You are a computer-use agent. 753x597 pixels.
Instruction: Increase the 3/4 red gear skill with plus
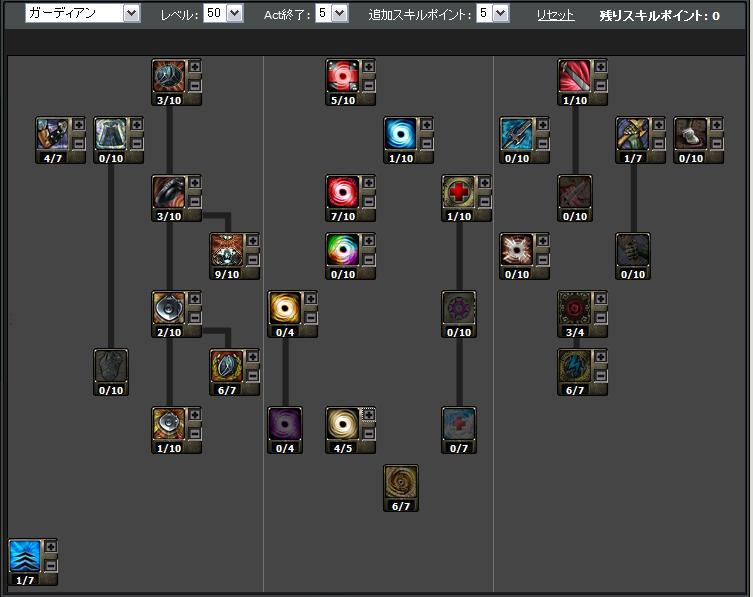[x=600, y=299]
